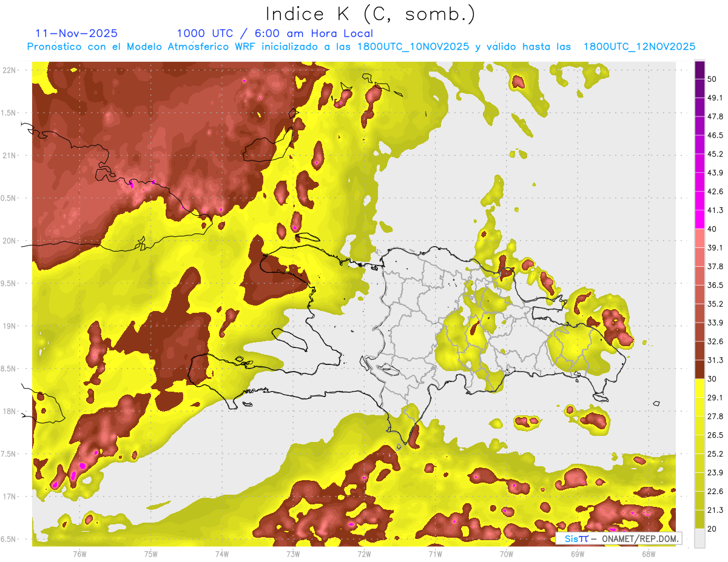This screenshot has width=728, height=562.
Task: Click the 73W longitude tick label
Action: pos(293,554)
